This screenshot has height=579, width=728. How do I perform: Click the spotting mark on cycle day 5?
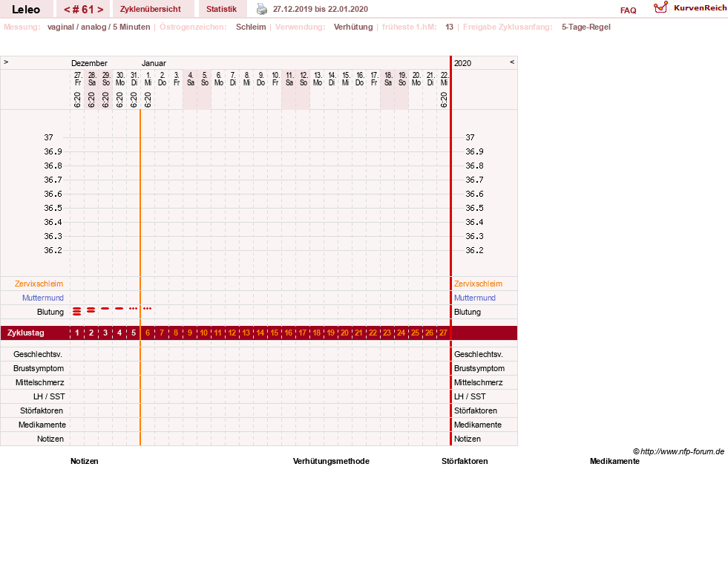(x=134, y=308)
